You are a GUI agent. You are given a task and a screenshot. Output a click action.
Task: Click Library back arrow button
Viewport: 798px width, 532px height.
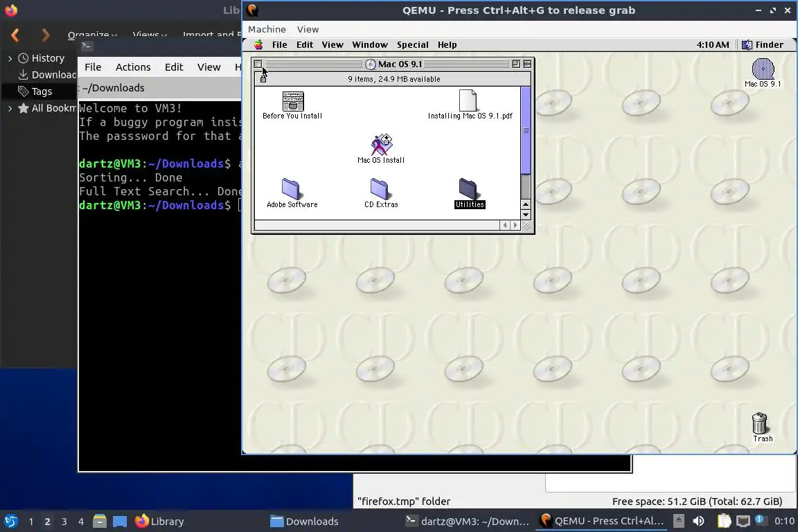coord(15,35)
